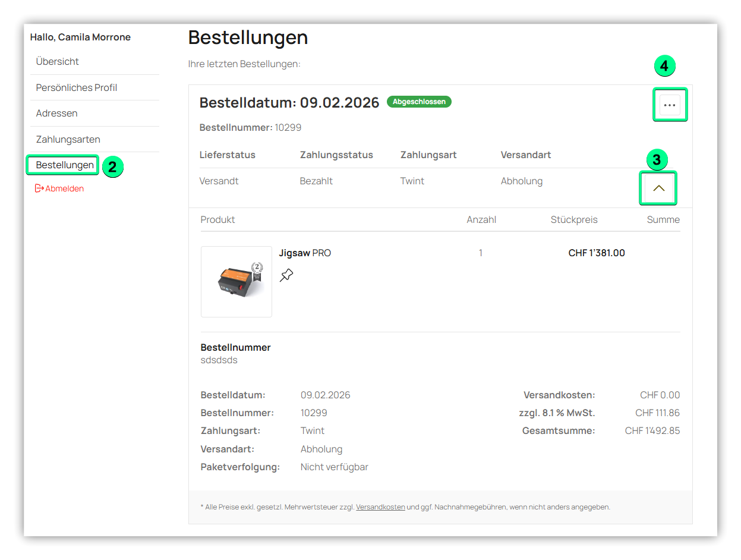
Task: Open the three-dot order options menu
Action: [670, 105]
